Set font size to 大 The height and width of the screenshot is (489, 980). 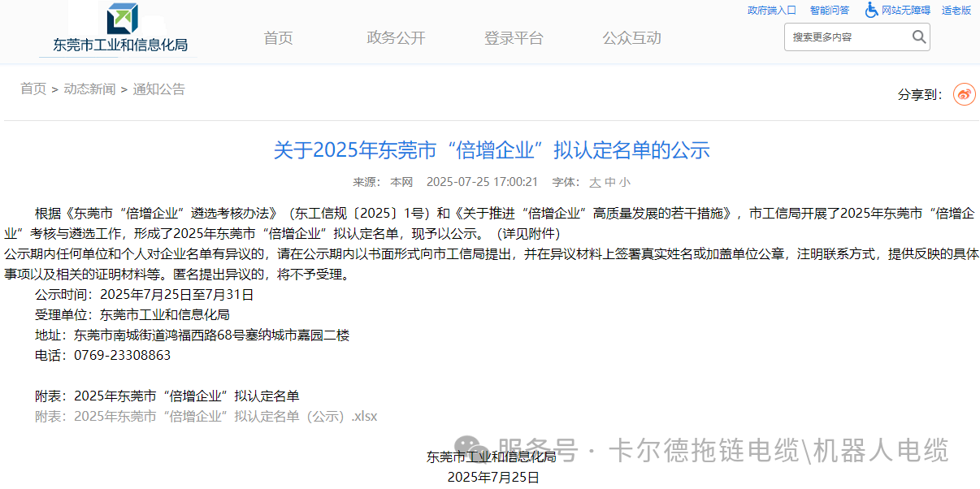(x=595, y=183)
